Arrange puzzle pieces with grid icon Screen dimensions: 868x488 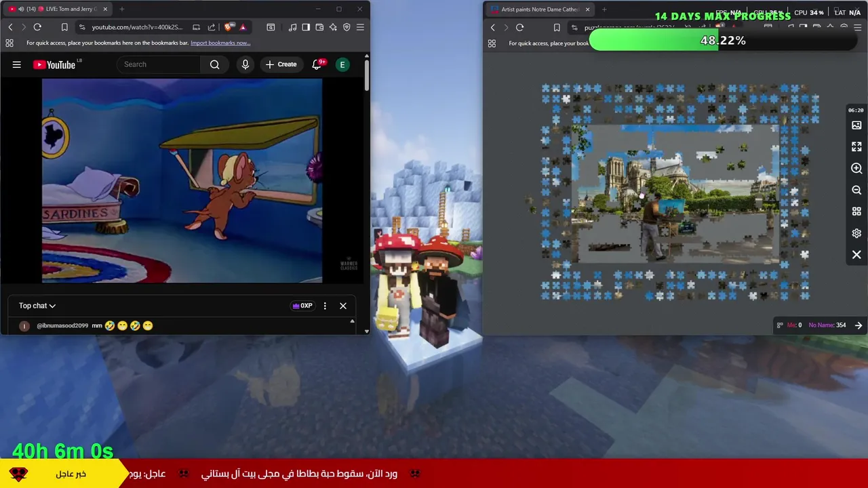click(856, 211)
